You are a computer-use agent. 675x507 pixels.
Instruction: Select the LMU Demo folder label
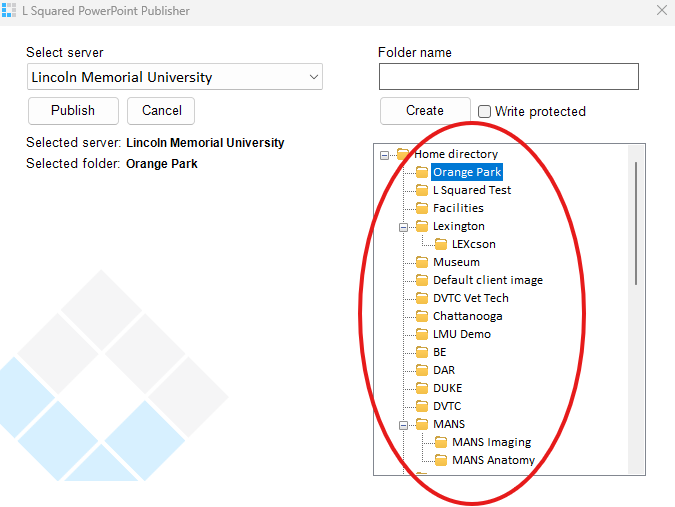[462, 334]
